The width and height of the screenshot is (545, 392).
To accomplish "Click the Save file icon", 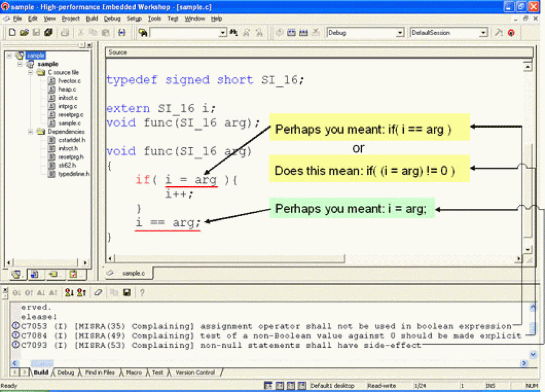I will [36, 33].
